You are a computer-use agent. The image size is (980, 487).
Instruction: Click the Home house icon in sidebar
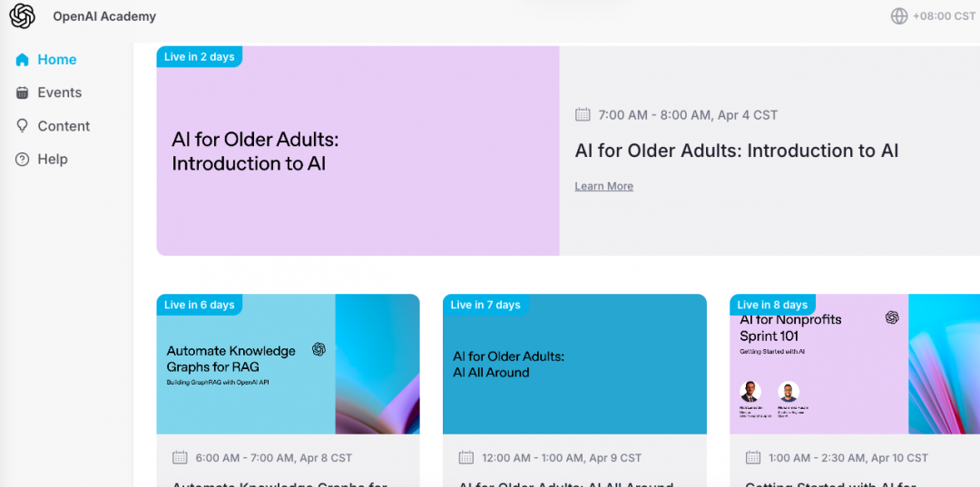[x=23, y=60]
